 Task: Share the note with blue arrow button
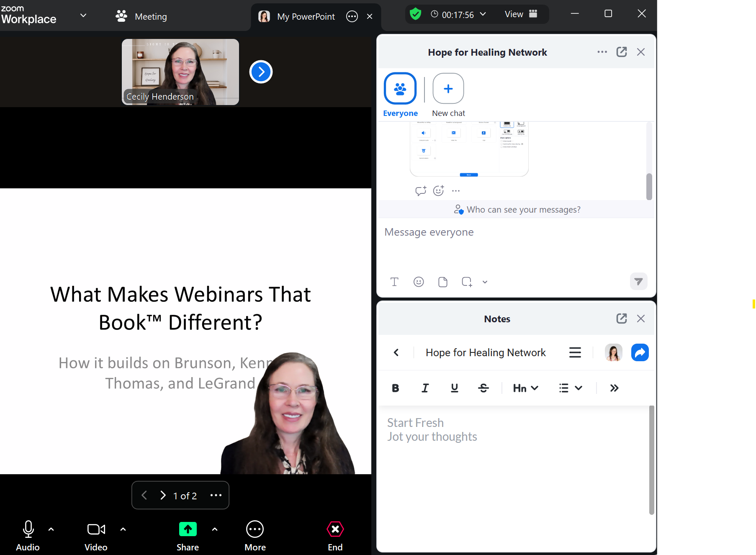[640, 352]
